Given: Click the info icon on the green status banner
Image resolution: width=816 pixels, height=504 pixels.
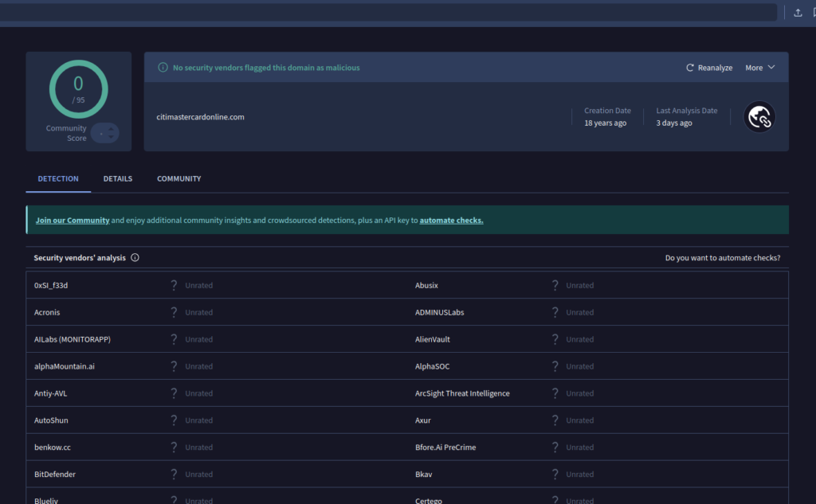Looking at the screenshot, I should pos(165,68).
